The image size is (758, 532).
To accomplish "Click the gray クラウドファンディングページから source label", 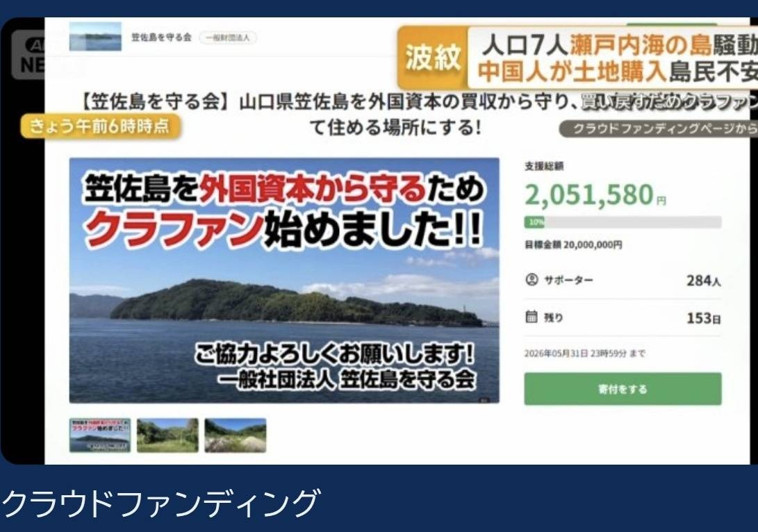I will pos(659,128).
